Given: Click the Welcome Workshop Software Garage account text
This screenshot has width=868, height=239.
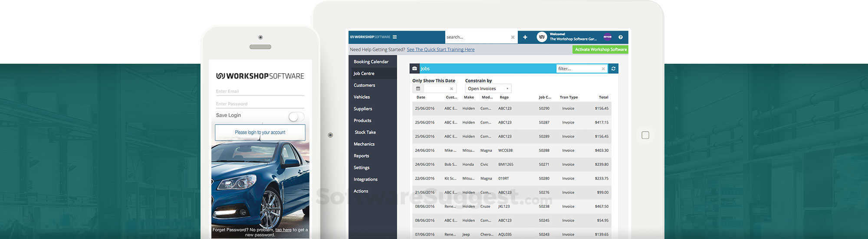Looking at the screenshot, I should point(573,36).
